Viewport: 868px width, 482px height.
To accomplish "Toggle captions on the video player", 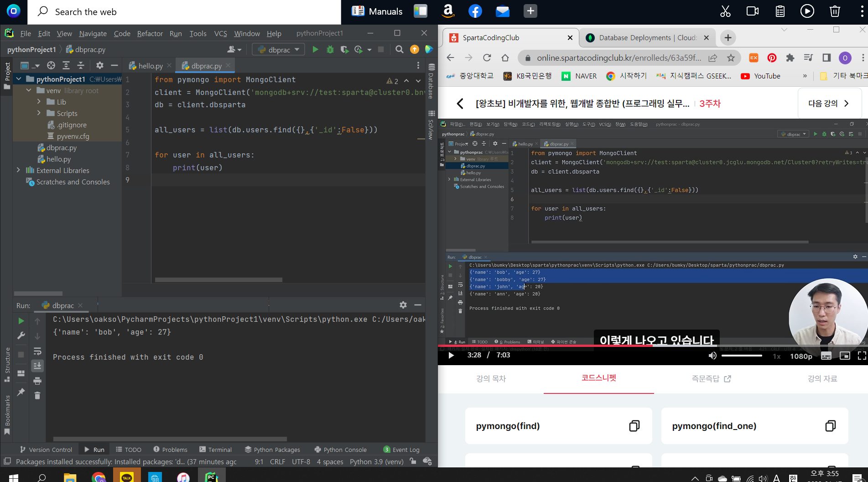I will pos(826,356).
